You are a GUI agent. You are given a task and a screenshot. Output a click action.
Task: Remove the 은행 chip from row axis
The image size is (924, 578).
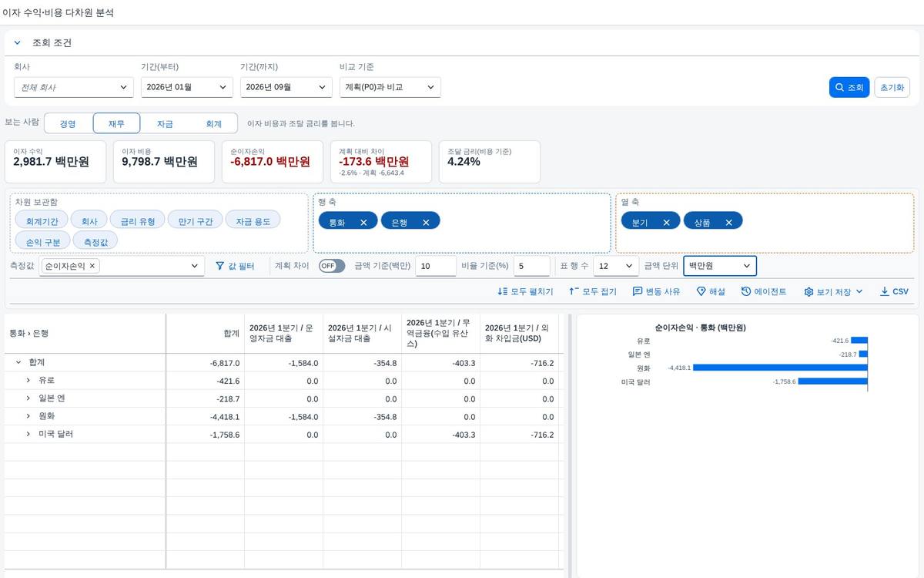coord(426,222)
